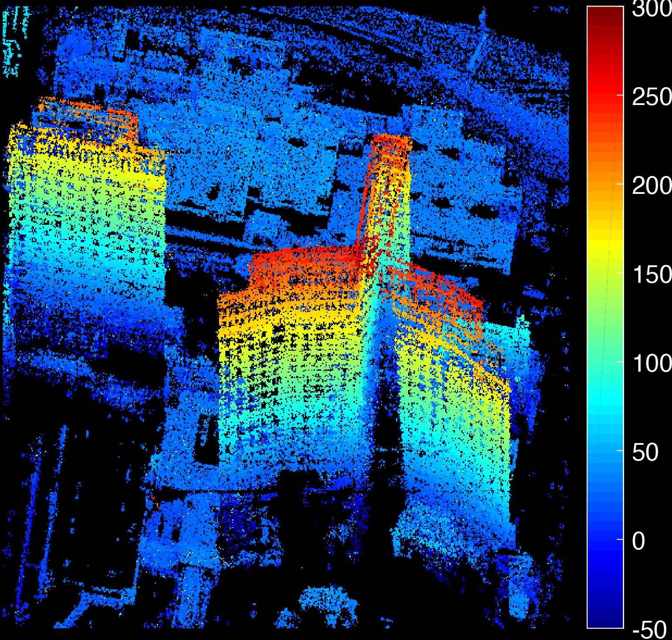The width and height of the screenshot is (672, 640).
Task: Click the 100 colorbar tick label
Action: [652, 363]
